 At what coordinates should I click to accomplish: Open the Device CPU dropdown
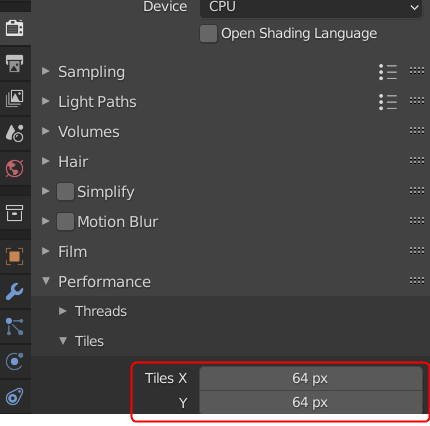click(x=311, y=7)
